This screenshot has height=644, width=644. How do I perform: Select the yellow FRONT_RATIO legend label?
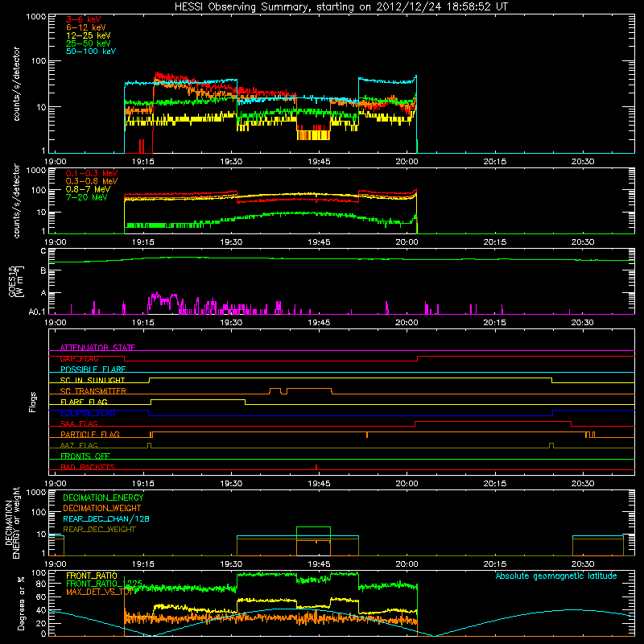tap(92, 576)
